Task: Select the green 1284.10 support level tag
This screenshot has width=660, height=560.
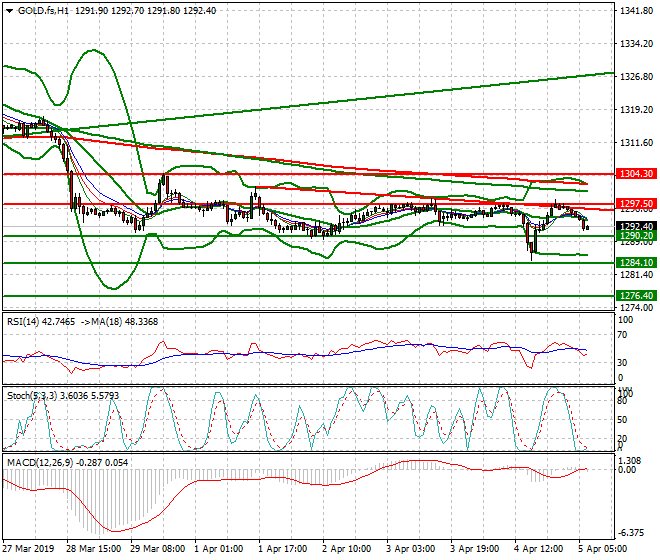Action: pos(636,263)
